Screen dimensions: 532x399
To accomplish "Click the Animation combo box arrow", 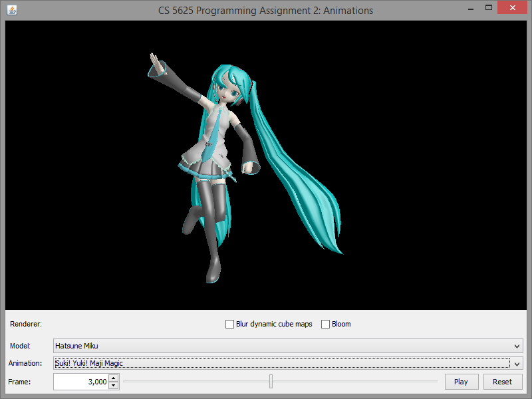I will tap(517, 363).
